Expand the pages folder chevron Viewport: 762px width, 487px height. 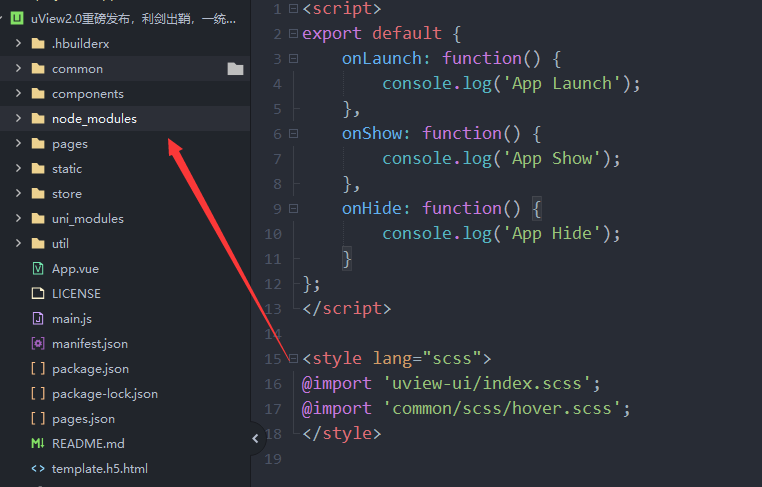click(x=18, y=144)
